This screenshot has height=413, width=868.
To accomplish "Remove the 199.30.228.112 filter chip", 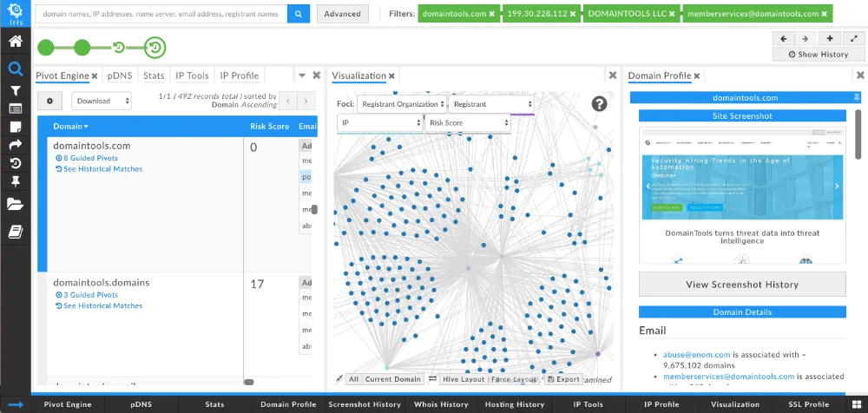I will coord(572,14).
